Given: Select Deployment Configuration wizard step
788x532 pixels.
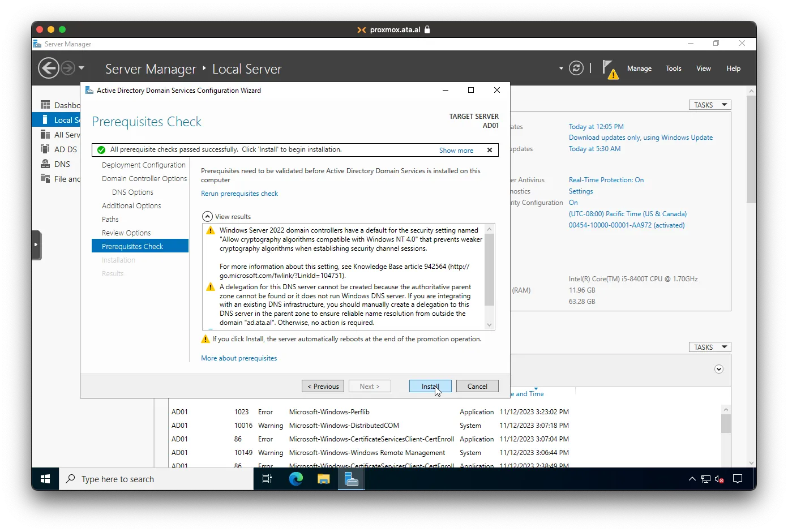Looking at the screenshot, I should [x=144, y=165].
